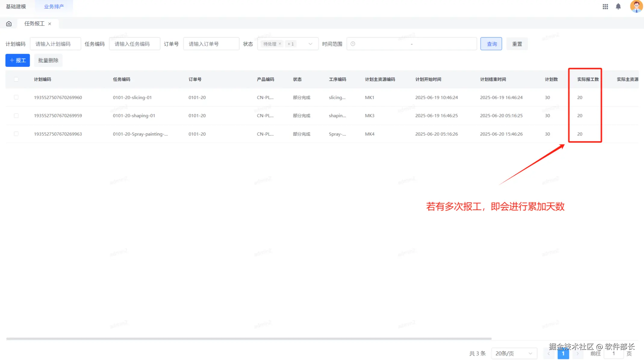644x360 pixels.
Task: Click the home icon tab
Action: coord(9,24)
